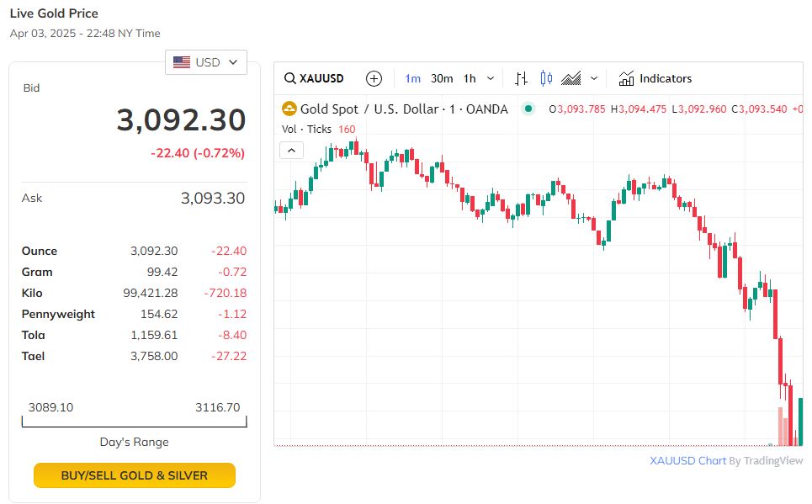
Task: Open the USD currency dropdown
Action: pos(206,62)
